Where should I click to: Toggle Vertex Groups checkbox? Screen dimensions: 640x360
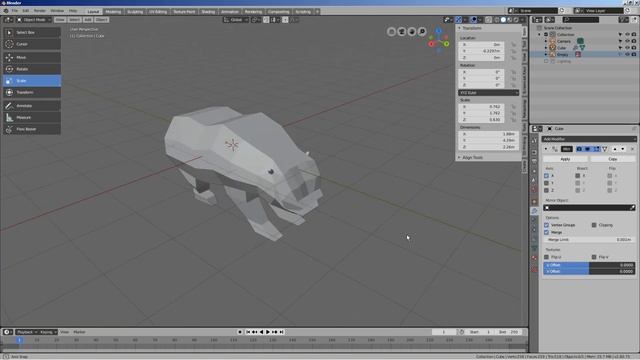546,225
